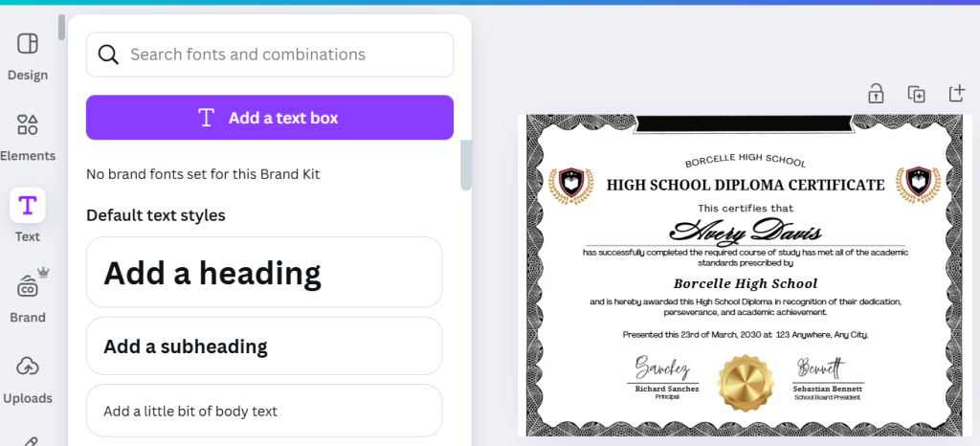Viewport: 980px width, 446px height.
Task: Select the right shield logo on certificate
Action: tap(917, 184)
